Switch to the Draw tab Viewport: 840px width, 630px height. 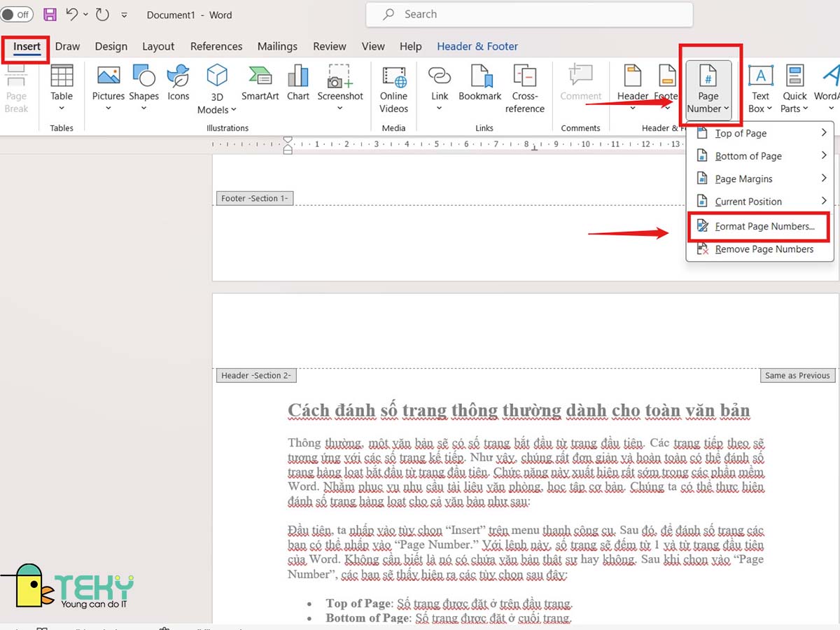pos(67,47)
